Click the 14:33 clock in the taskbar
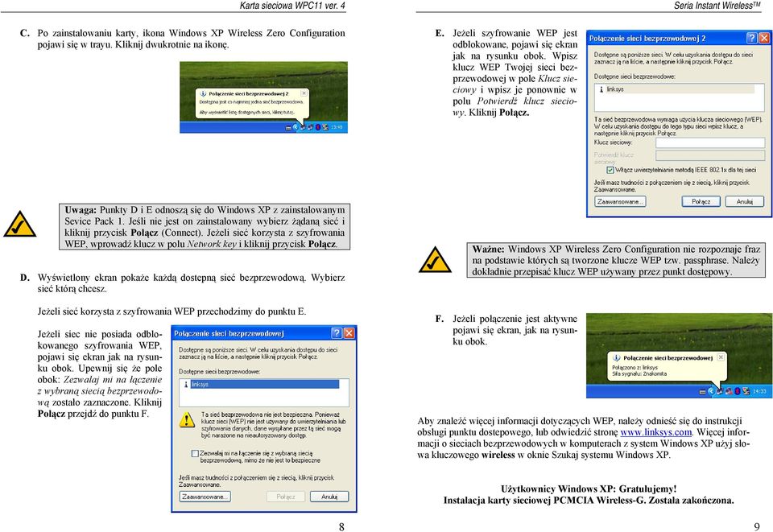Screen dimensions: 773x532 pos(759,392)
